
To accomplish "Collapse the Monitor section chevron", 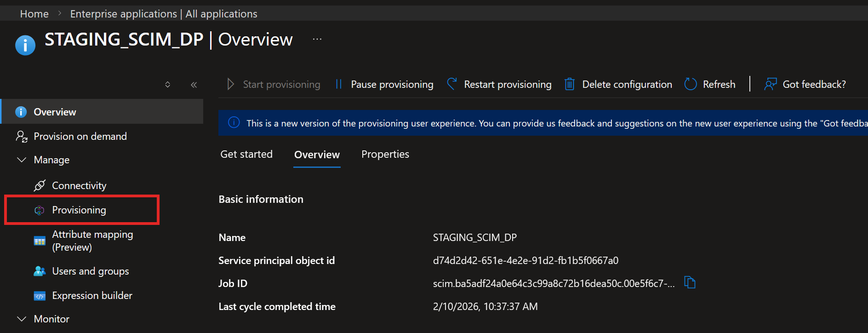I will pos(22,319).
